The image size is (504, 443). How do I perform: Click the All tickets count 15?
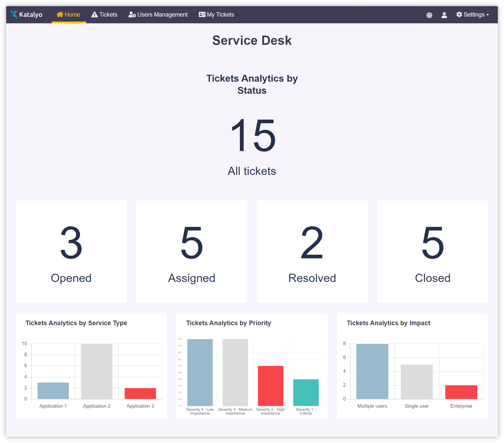pos(252,135)
